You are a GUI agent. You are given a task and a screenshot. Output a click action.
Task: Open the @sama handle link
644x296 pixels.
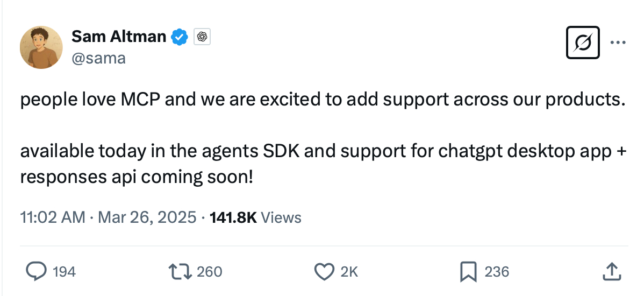(98, 58)
